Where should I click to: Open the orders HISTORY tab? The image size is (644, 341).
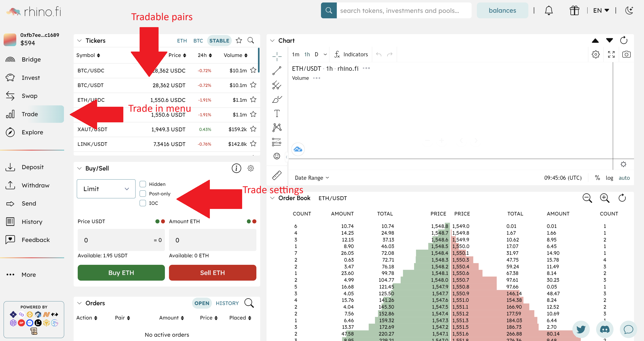pyautogui.click(x=227, y=303)
